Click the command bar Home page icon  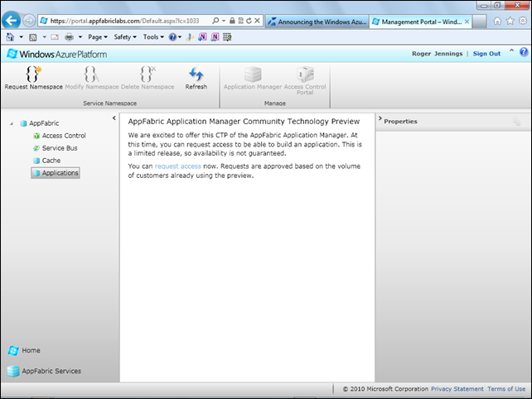point(10,37)
